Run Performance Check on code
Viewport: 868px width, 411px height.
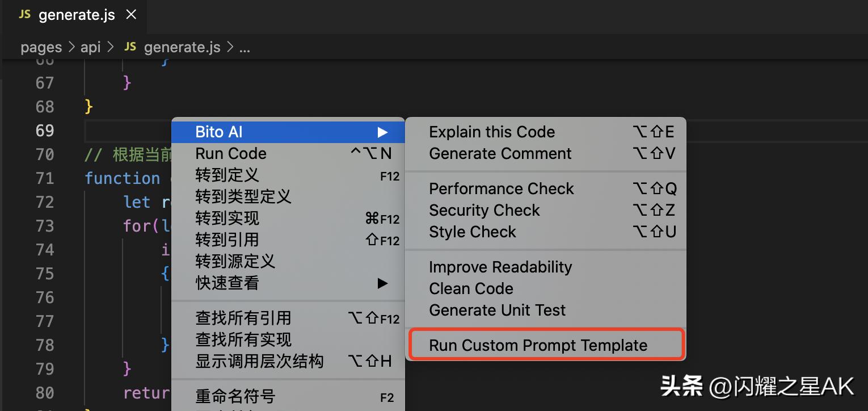click(546, 189)
